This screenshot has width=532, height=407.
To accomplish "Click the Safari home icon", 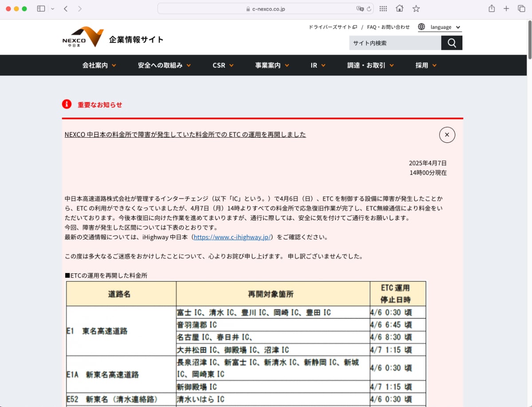I will click(x=399, y=8).
